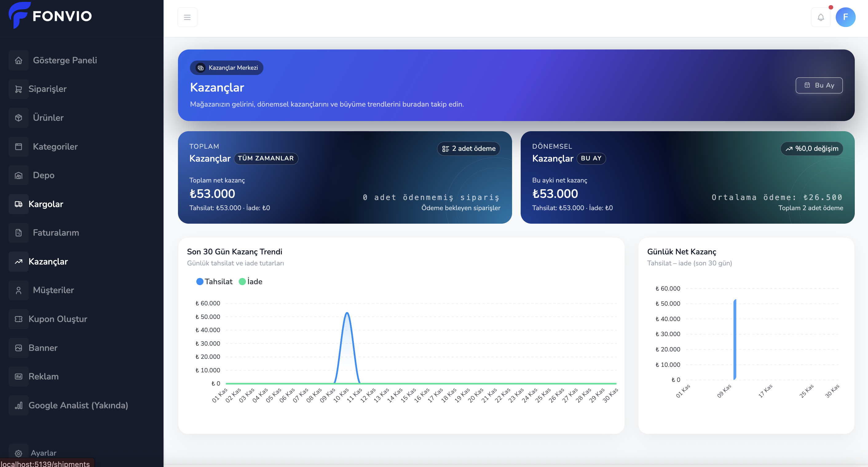868x467 pixels.
Task: Open the Bu Ay period selector
Action: [x=819, y=85]
